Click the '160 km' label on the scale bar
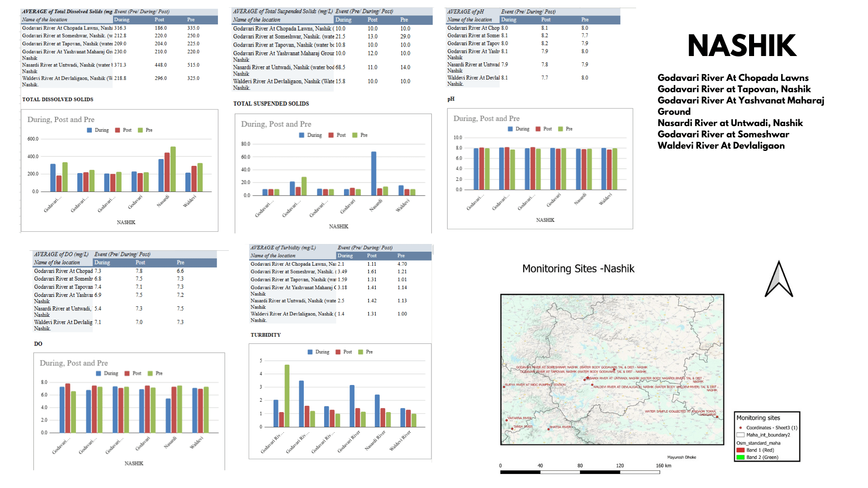 (664, 466)
